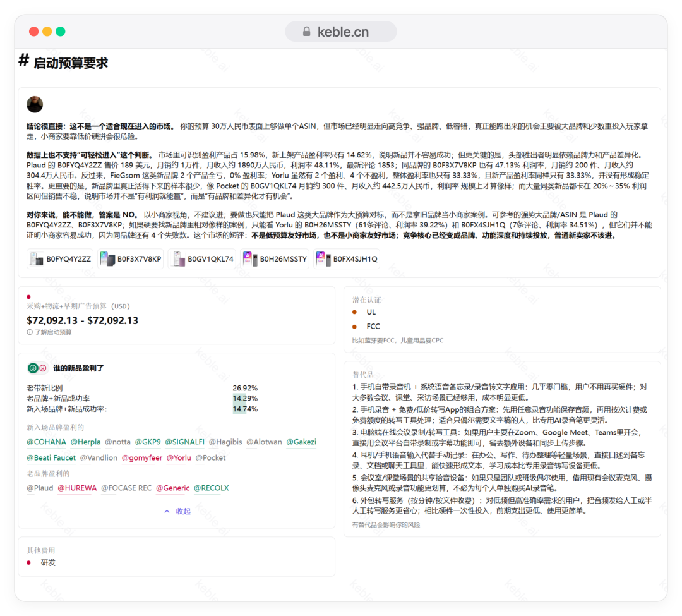Open the @RECOLX brand link
The width and height of the screenshot is (682, 616).
211,488
